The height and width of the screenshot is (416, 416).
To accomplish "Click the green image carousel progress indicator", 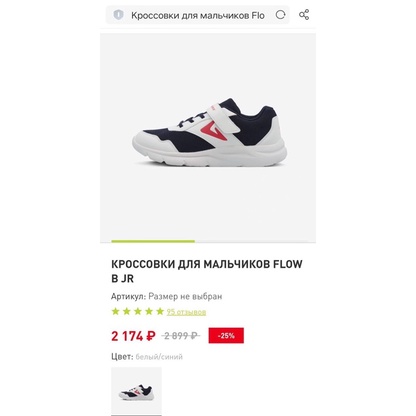I will pyautogui.click(x=153, y=241).
